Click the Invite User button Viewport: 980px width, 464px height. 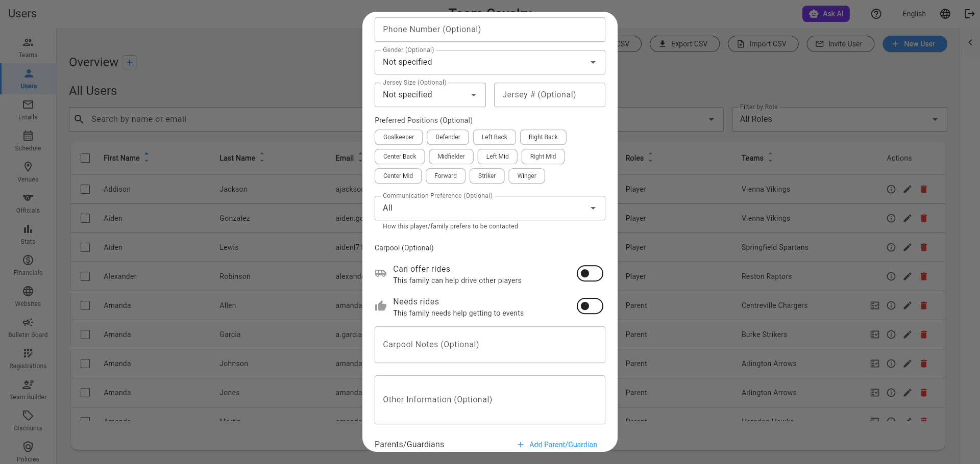pyautogui.click(x=840, y=44)
